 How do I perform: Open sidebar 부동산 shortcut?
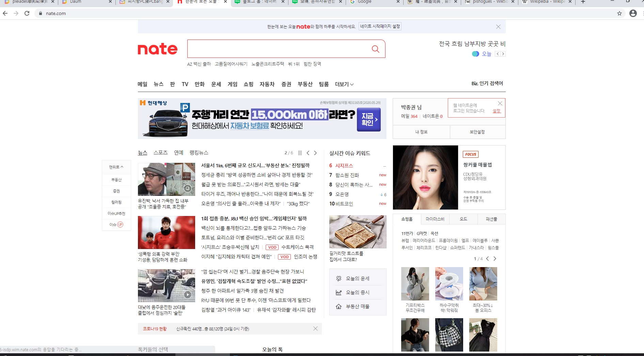click(x=116, y=180)
